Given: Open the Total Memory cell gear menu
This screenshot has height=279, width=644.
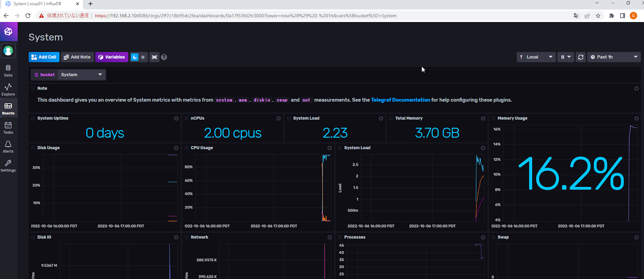Looking at the screenshot, I should [x=483, y=119].
